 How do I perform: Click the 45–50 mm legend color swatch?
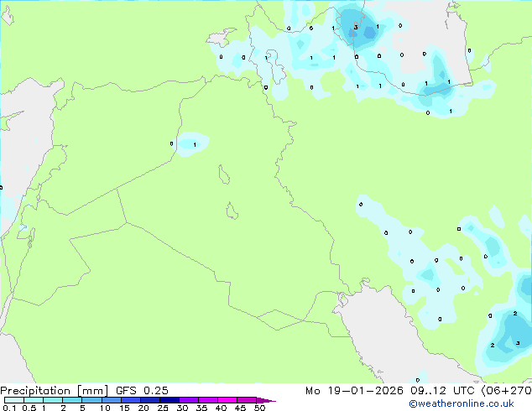point(247,400)
